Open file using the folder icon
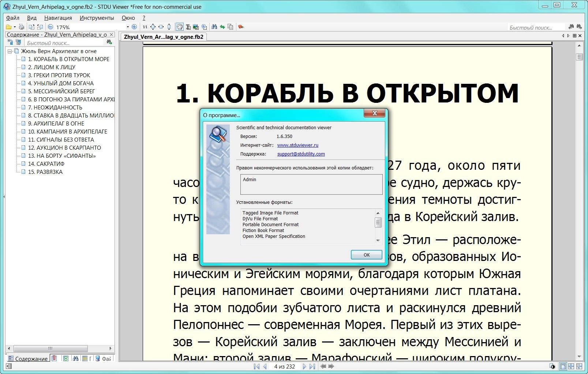588x374 pixels. pyautogui.click(x=9, y=27)
